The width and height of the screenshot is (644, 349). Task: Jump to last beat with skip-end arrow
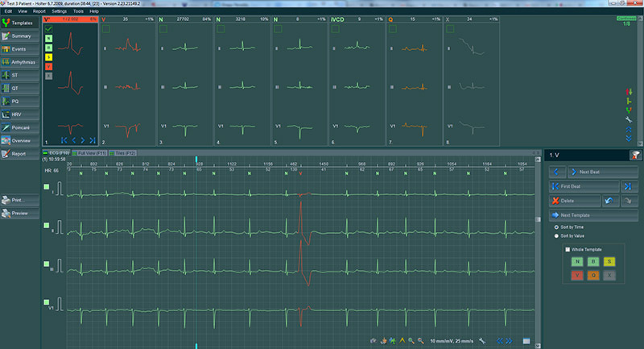[626, 186]
